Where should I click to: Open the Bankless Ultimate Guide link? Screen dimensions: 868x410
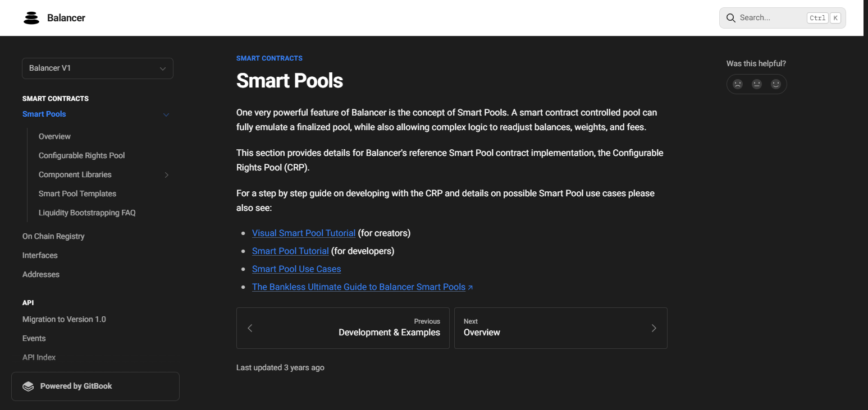[x=359, y=287]
